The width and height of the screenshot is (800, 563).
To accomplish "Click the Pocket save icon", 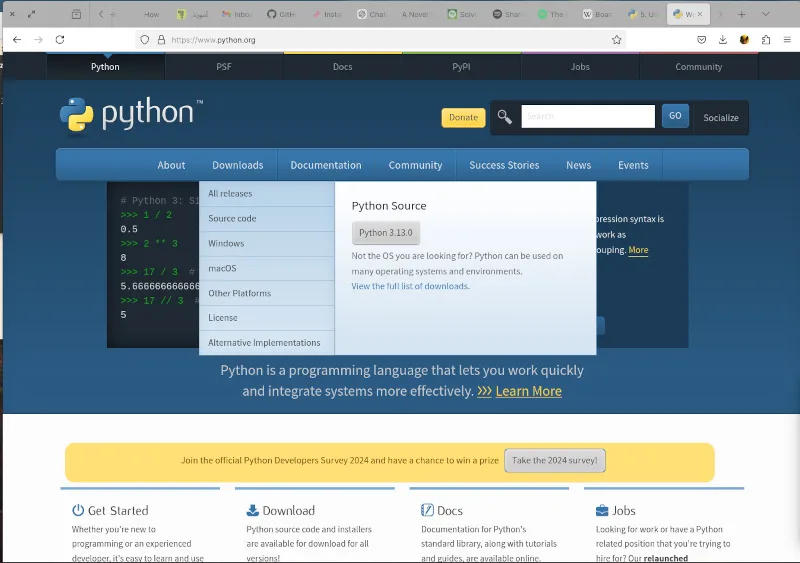I will [701, 39].
